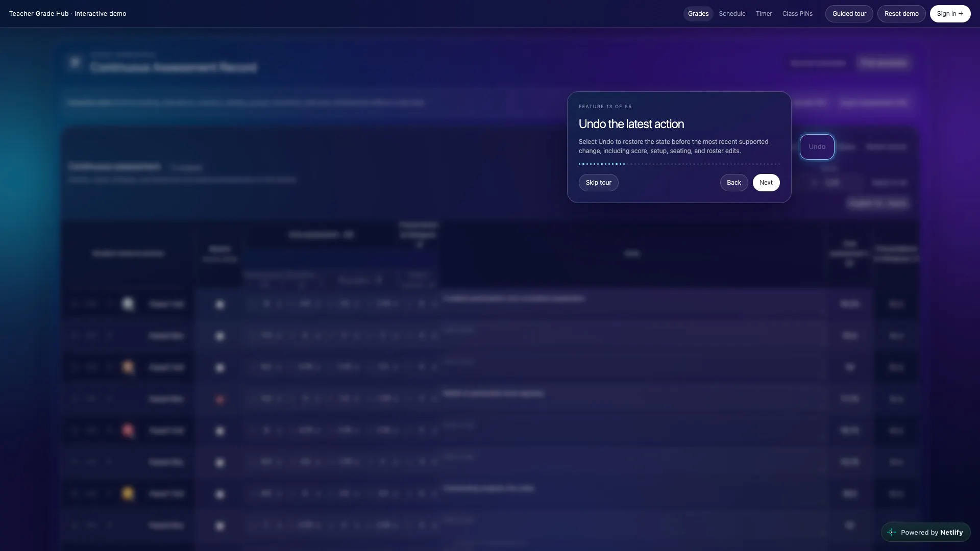Click the highlighted Undo button

[817, 147]
